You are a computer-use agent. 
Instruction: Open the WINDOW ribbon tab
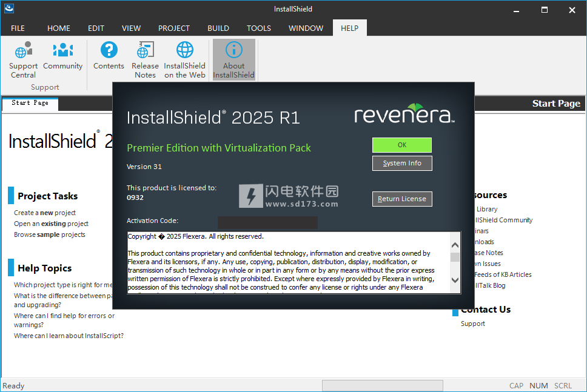pyautogui.click(x=306, y=28)
